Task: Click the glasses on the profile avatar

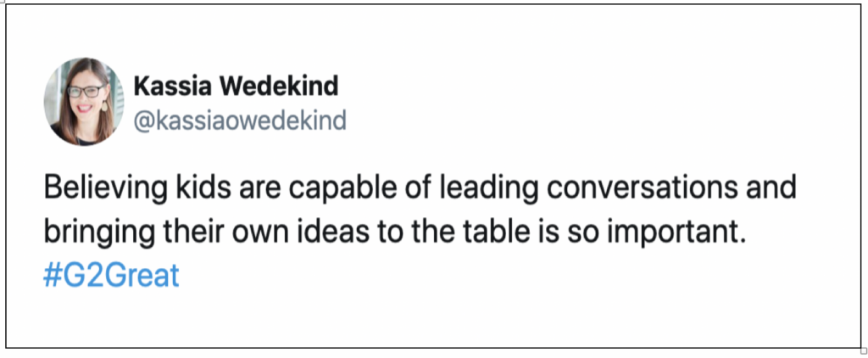Action: pyautogui.click(x=86, y=91)
